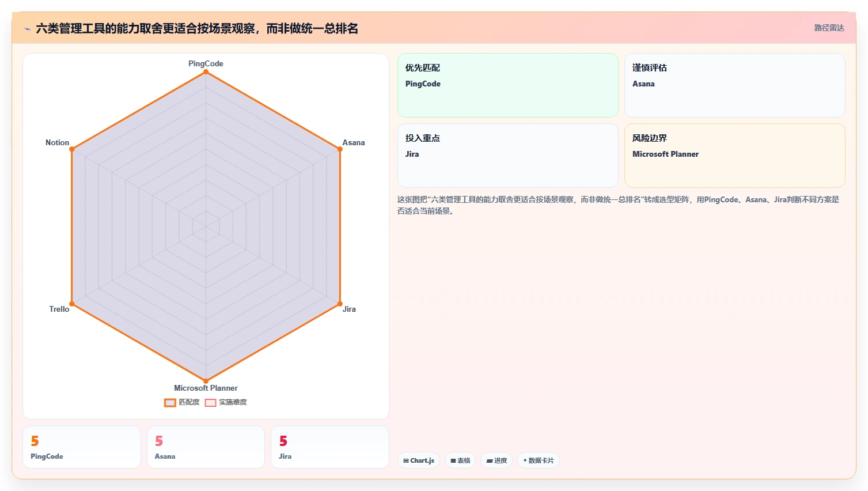The image size is (868, 491).
Task: Open the 谨慎评估 Asana card
Action: coord(734,85)
